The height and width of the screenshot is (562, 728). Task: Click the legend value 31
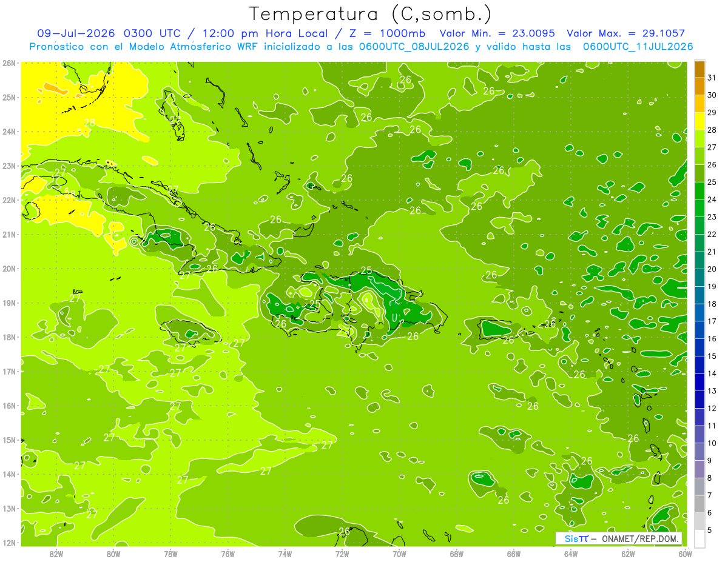point(712,78)
